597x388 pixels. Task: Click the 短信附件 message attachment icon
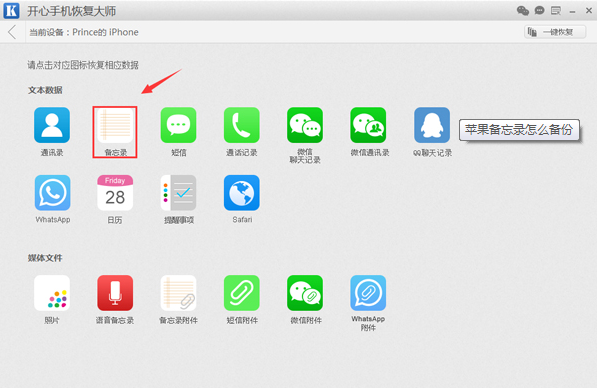tap(242, 293)
